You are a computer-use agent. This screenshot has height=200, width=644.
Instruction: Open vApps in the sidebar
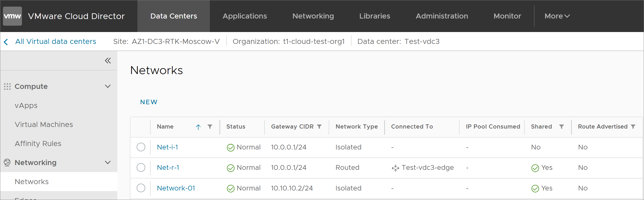click(26, 106)
